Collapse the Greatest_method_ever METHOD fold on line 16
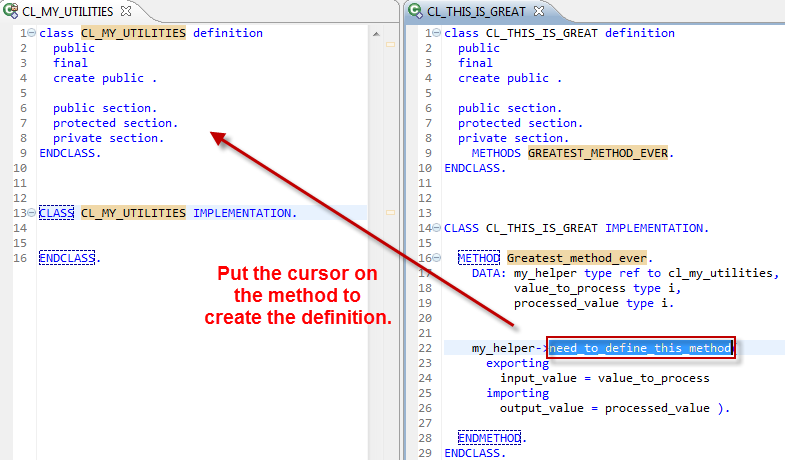 tap(436, 258)
